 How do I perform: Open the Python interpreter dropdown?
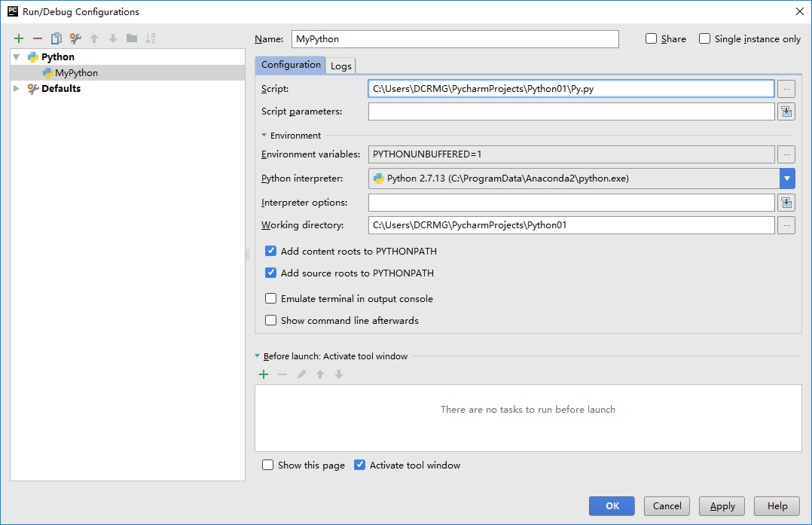coord(787,179)
